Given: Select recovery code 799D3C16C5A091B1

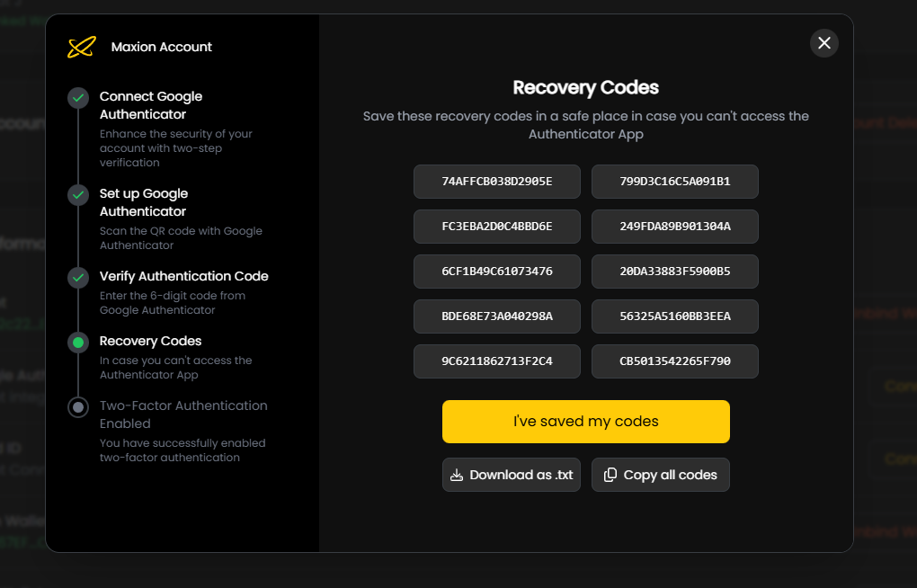Looking at the screenshot, I should (x=674, y=182).
